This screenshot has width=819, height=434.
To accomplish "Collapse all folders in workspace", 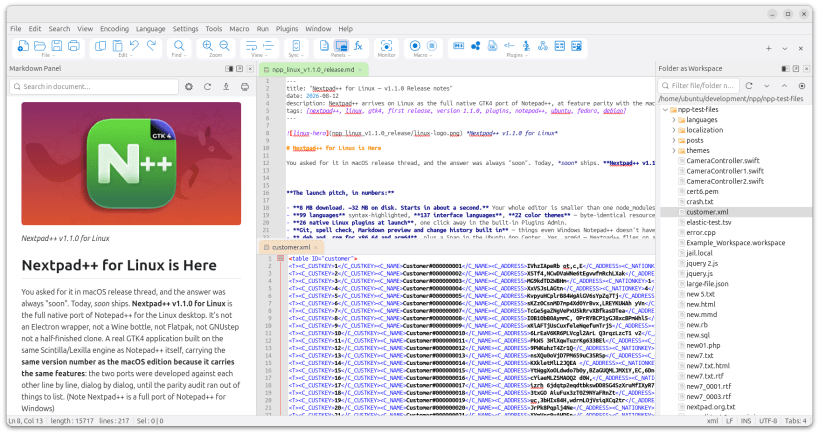I will [x=785, y=86].
